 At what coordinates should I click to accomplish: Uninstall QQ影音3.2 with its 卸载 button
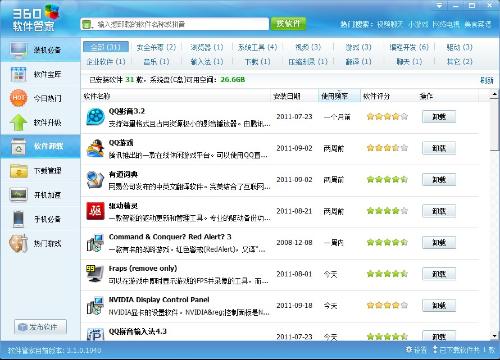(x=439, y=117)
